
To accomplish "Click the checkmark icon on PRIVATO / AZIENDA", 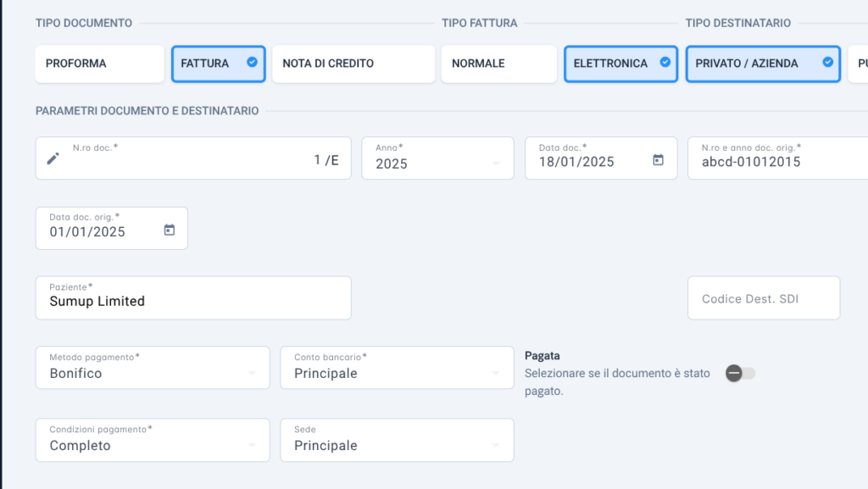I will tap(827, 62).
